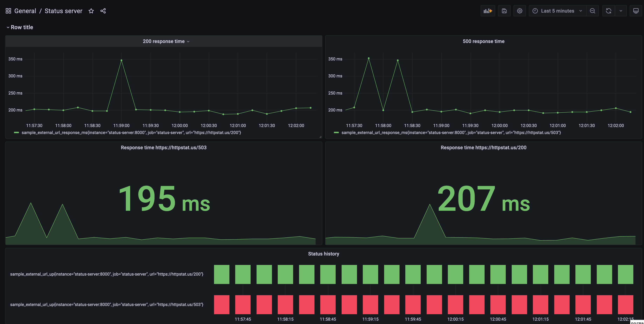Toggle the star favorite dashboard button

[91, 11]
